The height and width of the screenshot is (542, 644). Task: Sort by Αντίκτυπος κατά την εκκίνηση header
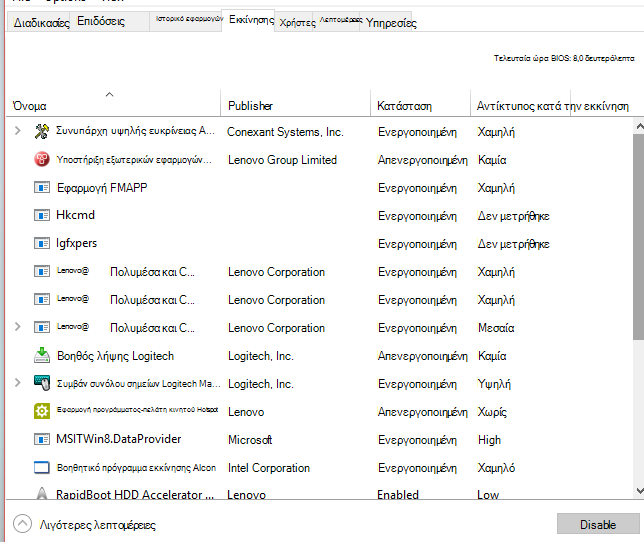[x=552, y=106]
